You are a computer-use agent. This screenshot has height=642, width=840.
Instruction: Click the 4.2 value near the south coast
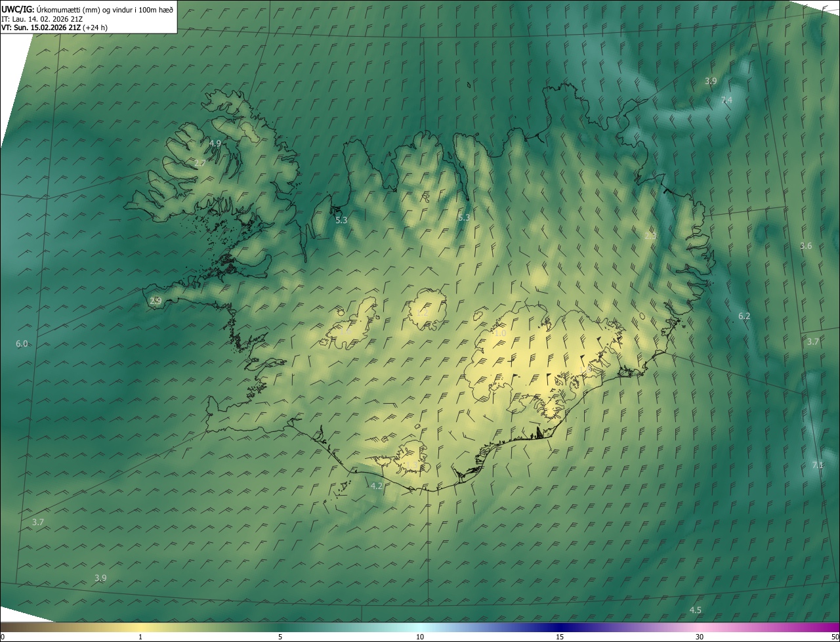click(x=376, y=486)
